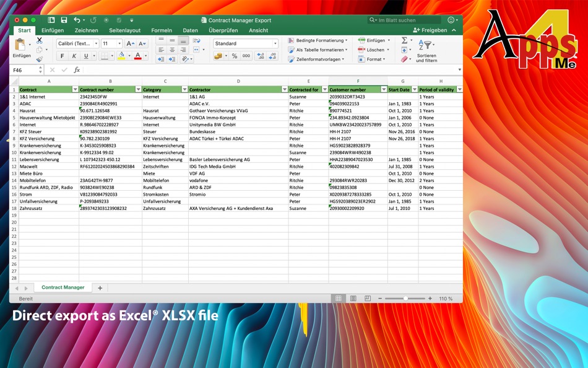Switch to page break preview in status bar
Screen dimensions: 588x368
[x=368, y=299]
